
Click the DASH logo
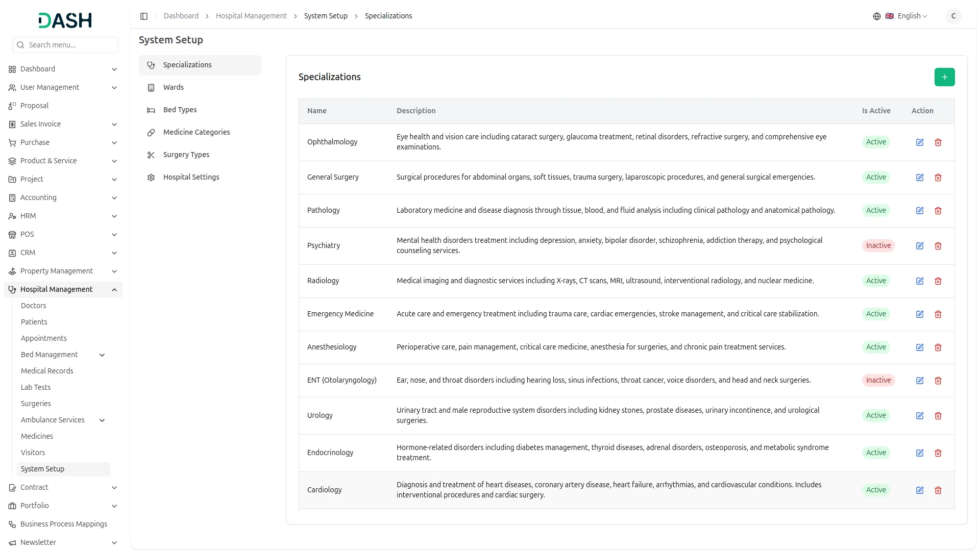click(x=65, y=20)
